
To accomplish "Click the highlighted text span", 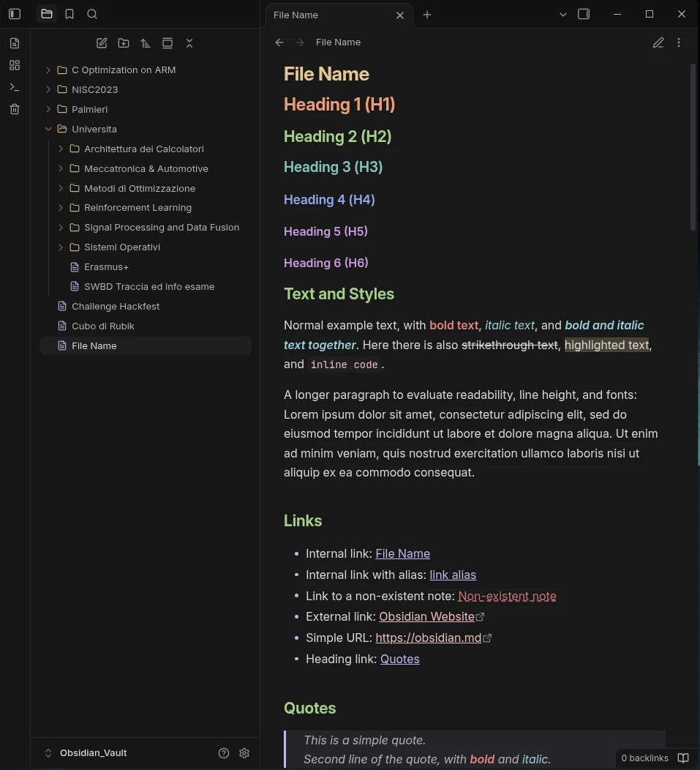I will click(606, 345).
